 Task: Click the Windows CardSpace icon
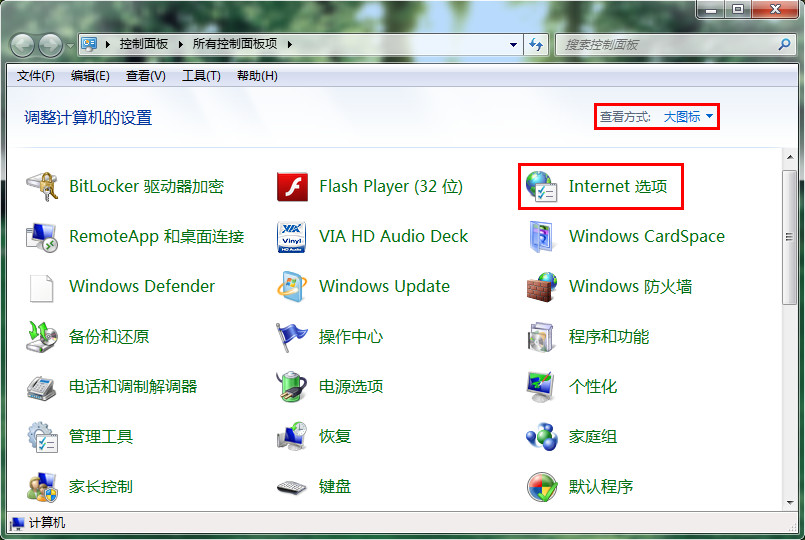click(542, 237)
